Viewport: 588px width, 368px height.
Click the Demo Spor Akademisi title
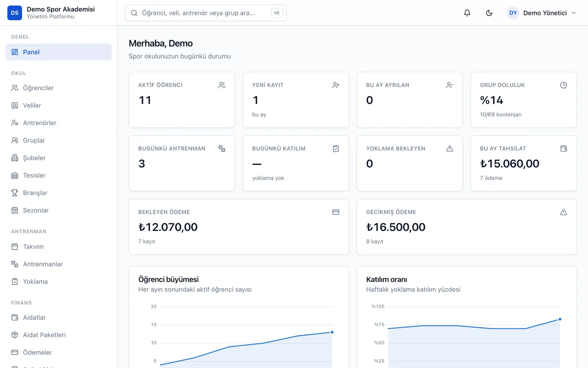coord(61,9)
